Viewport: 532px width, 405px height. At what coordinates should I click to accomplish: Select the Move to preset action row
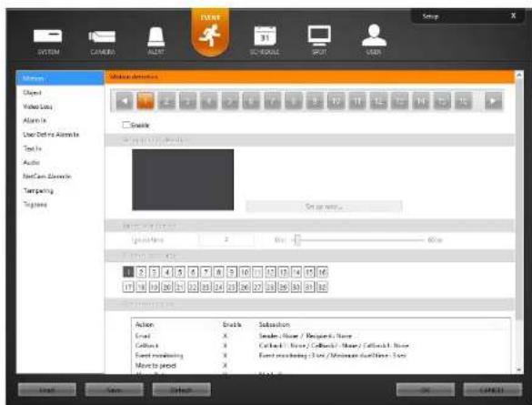321,365
